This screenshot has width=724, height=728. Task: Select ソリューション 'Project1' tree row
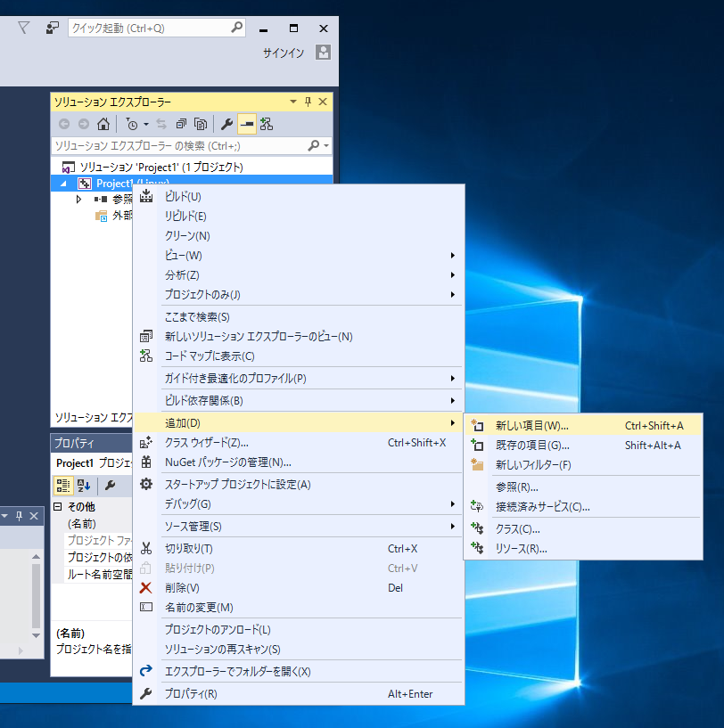point(192,168)
